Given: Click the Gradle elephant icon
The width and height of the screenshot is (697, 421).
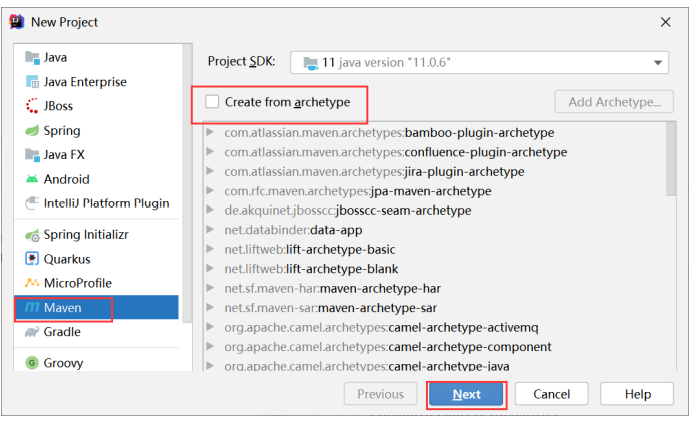Looking at the screenshot, I should click(x=32, y=332).
